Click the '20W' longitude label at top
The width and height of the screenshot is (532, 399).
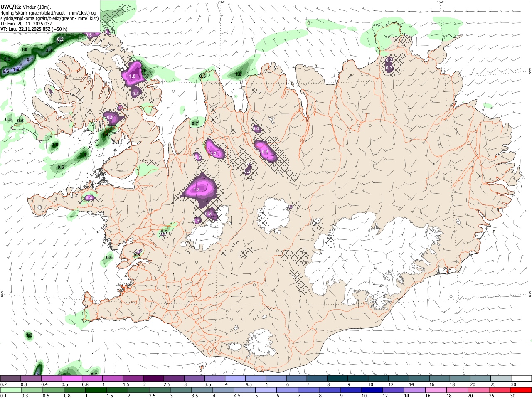tap(221, 2)
